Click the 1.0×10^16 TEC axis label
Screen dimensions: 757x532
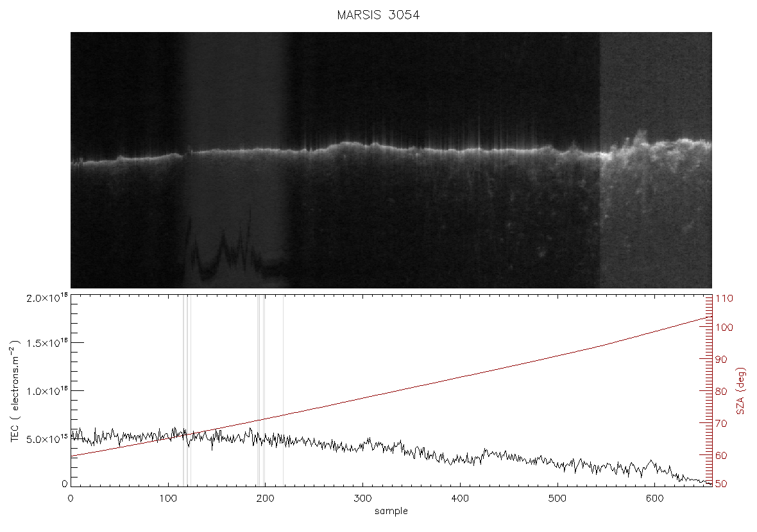click(x=47, y=391)
